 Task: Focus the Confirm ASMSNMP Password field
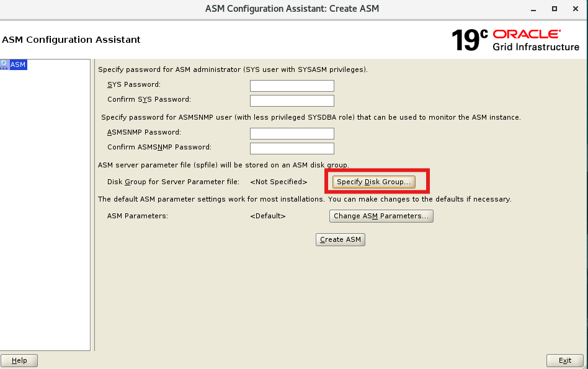tap(292, 148)
